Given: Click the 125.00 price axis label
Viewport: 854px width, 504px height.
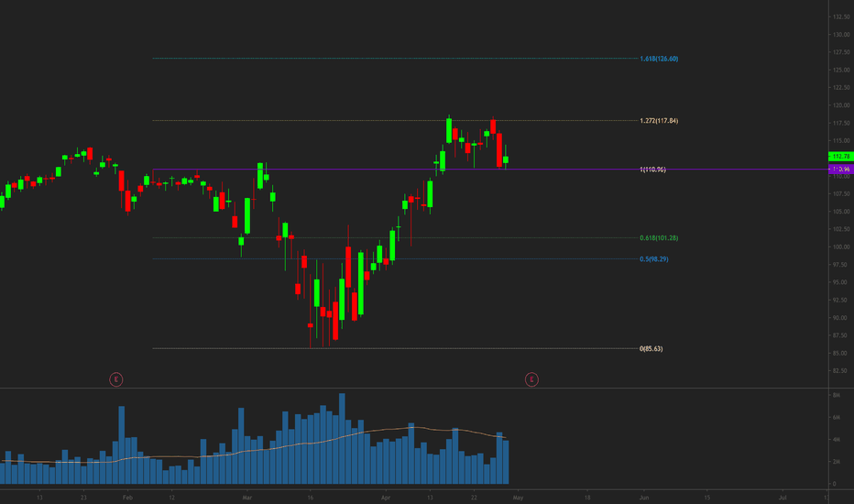Looking at the screenshot, I should tap(841, 70).
